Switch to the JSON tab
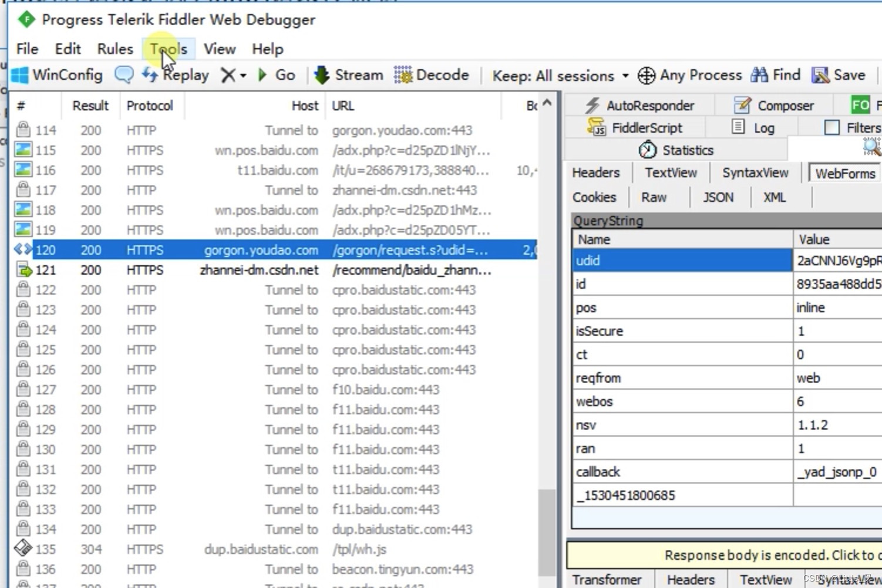This screenshot has width=882, height=588. coord(718,197)
